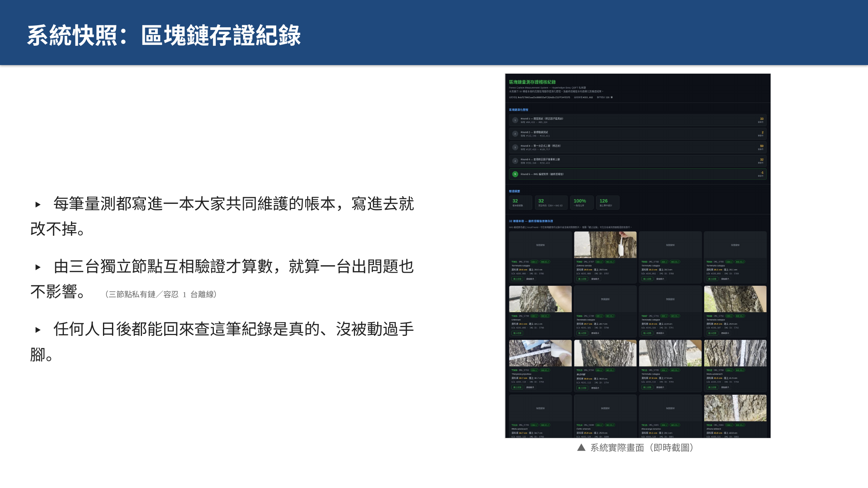Click the note "（三節點私有鏈／容忍 1 台離線）"
The height and width of the screenshot is (488, 868).
161,294
